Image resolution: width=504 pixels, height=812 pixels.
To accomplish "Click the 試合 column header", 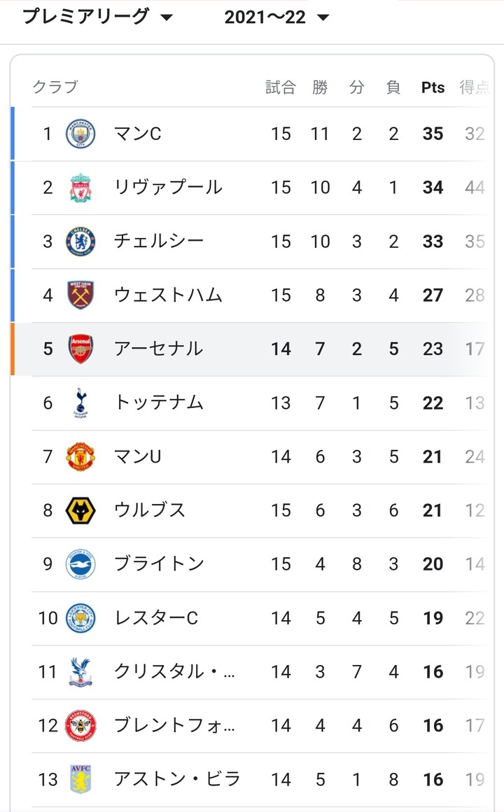I will pos(281,87).
